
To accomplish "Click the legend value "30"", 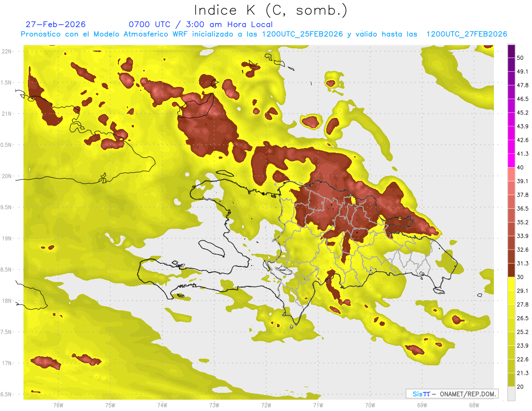I will 520,277.
